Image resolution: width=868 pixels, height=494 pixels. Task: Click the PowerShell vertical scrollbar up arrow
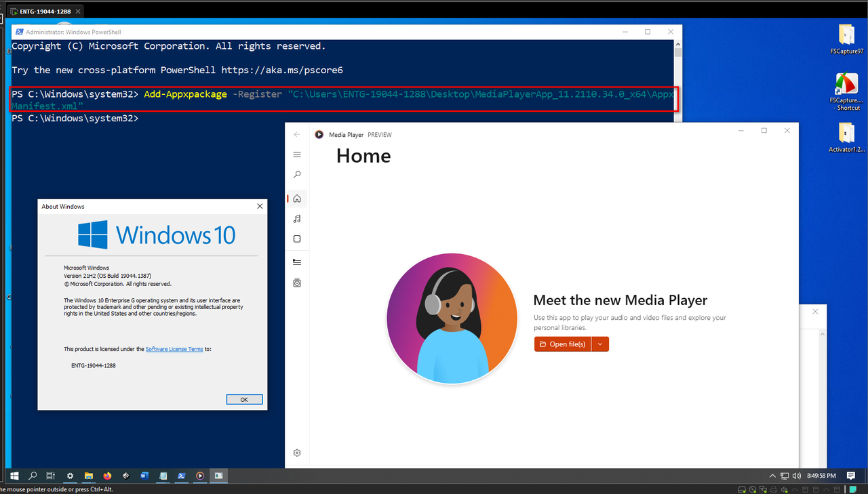point(678,43)
